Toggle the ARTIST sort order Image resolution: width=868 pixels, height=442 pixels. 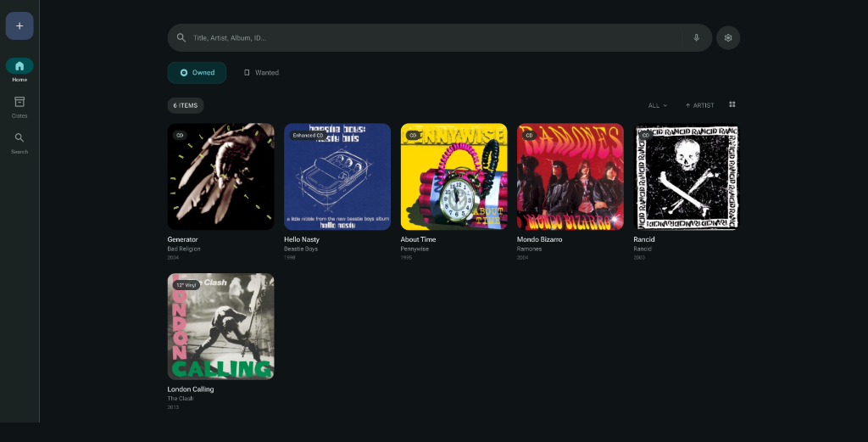(x=699, y=105)
